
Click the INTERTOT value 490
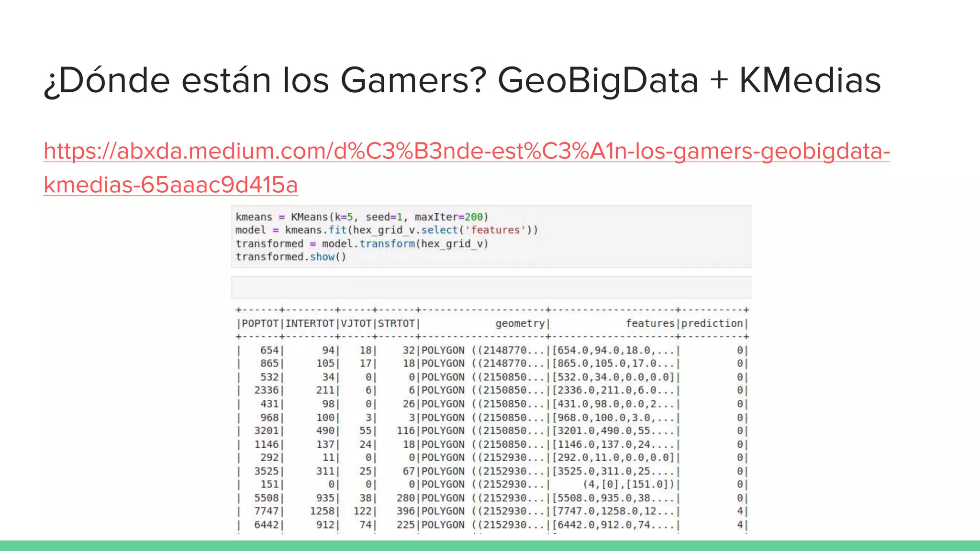click(x=325, y=430)
